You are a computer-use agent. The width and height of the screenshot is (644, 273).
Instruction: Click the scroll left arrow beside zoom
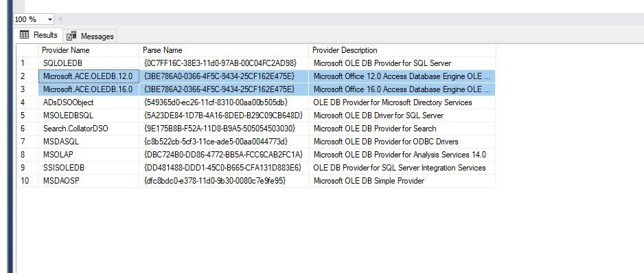[60, 19]
